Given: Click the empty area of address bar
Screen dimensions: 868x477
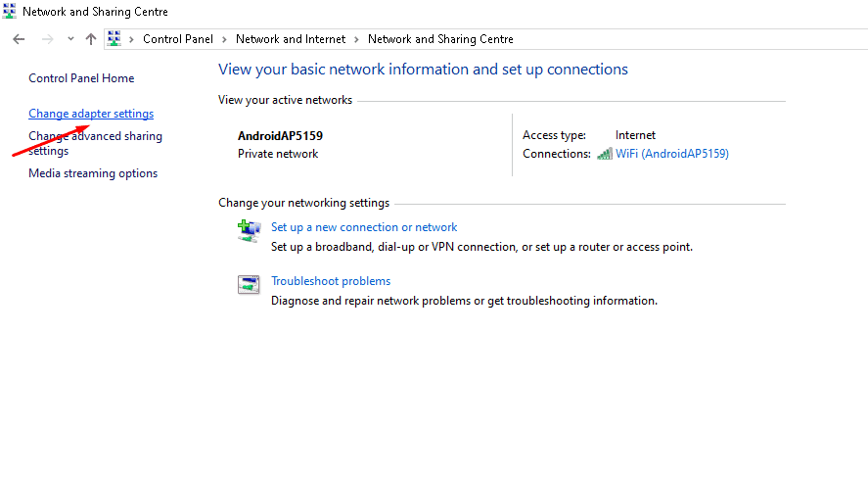Looking at the screenshot, I should click(685, 39).
